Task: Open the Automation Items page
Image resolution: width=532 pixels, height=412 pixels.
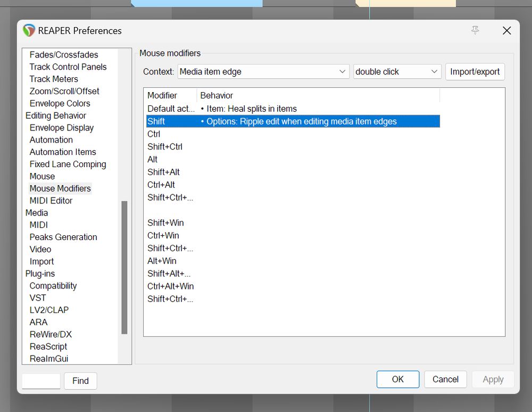Action: point(63,152)
